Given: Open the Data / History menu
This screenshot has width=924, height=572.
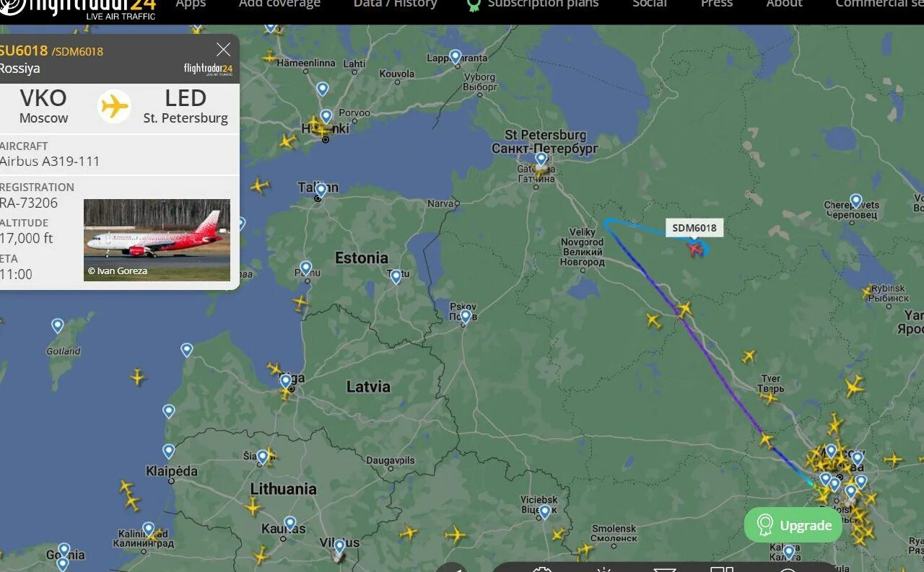Looking at the screenshot, I should pos(395,4).
